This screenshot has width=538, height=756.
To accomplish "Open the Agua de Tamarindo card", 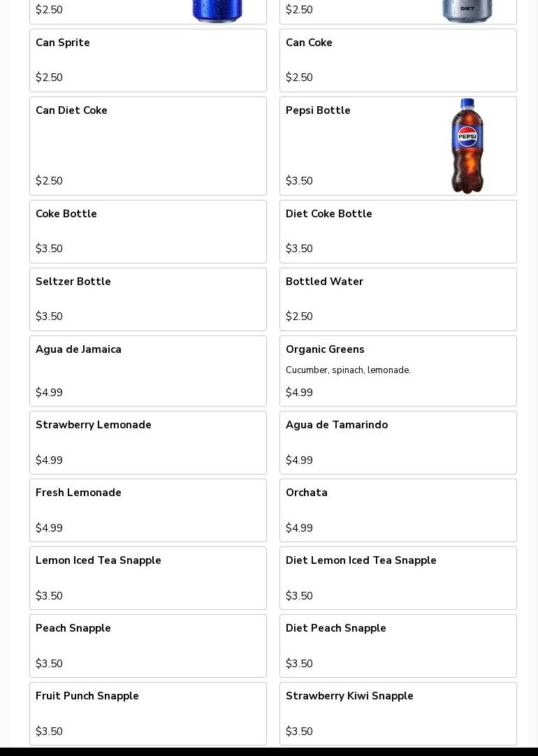I will pyautogui.click(x=398, y=442).
